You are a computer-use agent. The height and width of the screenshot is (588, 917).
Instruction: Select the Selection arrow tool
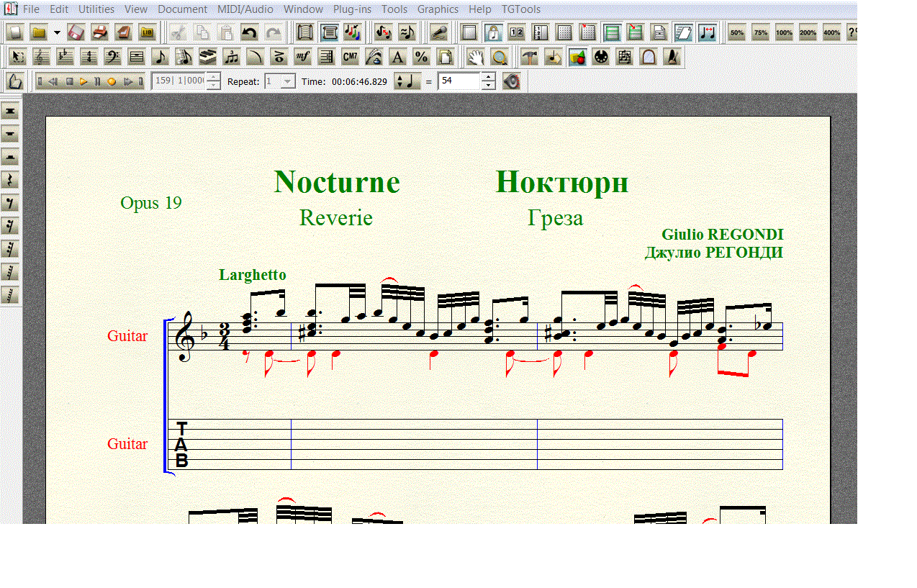[18, 57]
